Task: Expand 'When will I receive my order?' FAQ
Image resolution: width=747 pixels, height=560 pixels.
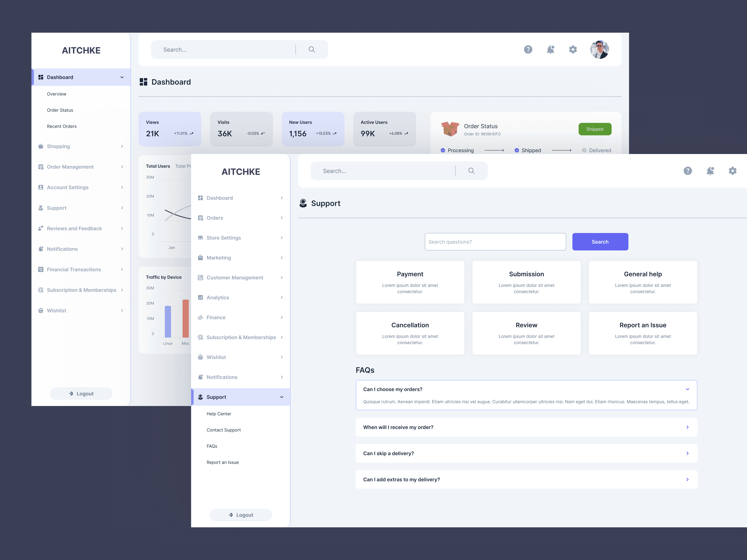Action: tap(687, 427)
